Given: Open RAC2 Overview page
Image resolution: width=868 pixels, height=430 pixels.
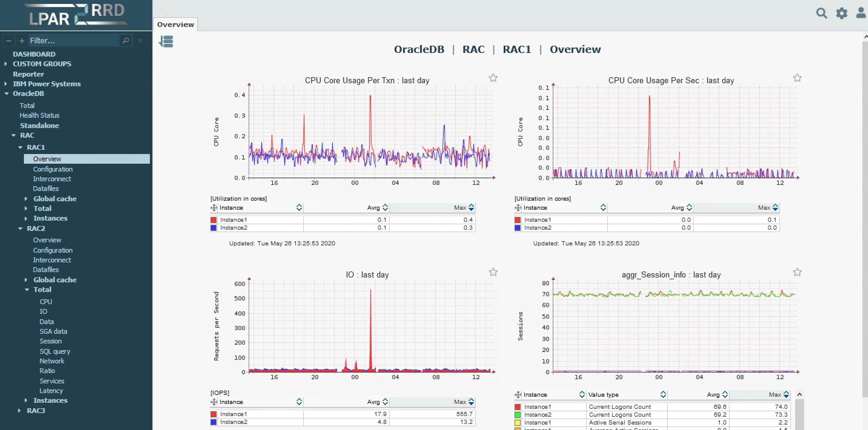Looking at the screenshot, I should point(47,240).
